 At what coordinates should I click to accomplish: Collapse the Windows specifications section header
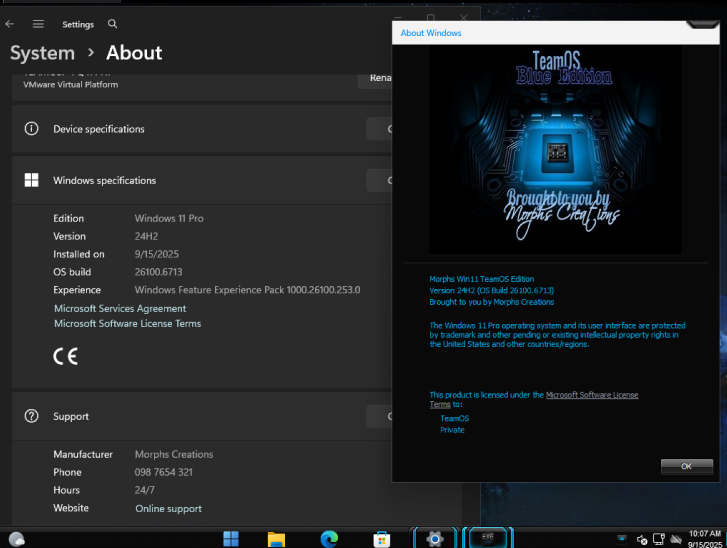(x=202, y=180)
